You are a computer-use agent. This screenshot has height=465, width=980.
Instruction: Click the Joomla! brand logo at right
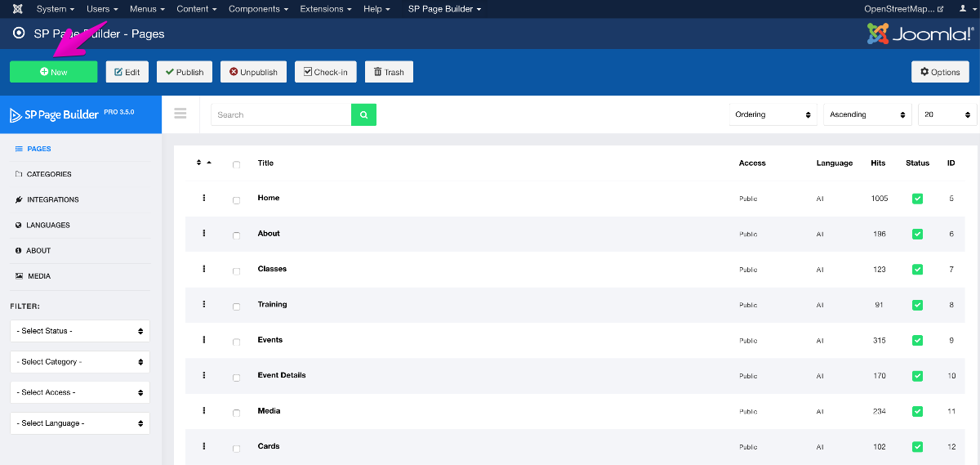coord(920,34)
